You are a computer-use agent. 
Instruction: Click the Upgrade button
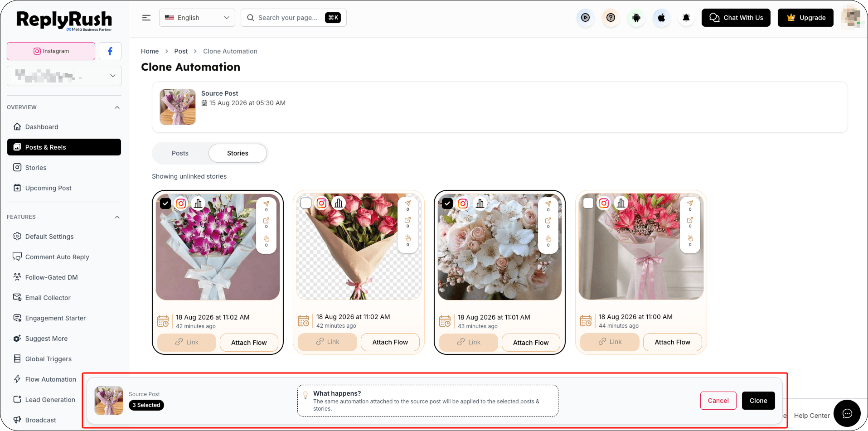coord(805,18)
